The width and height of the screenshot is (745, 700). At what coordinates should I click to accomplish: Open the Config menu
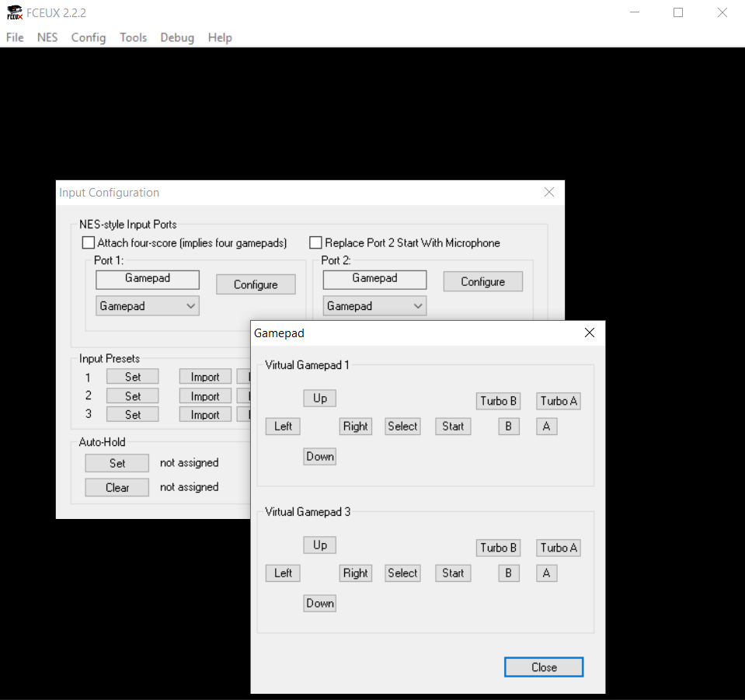88,37
